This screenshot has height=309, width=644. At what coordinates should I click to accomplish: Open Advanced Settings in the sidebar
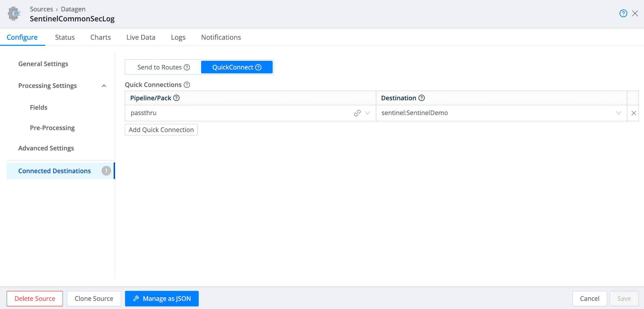point(46,148)
